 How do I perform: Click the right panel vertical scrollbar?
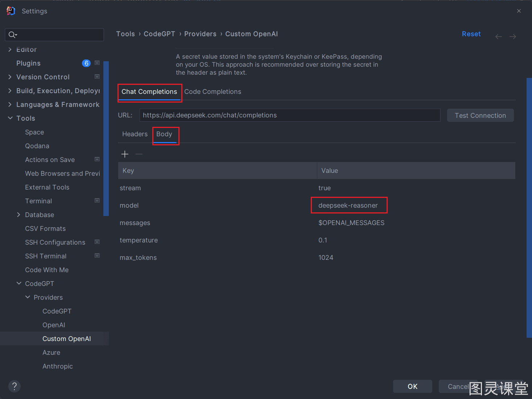click(x=529, y=208)
